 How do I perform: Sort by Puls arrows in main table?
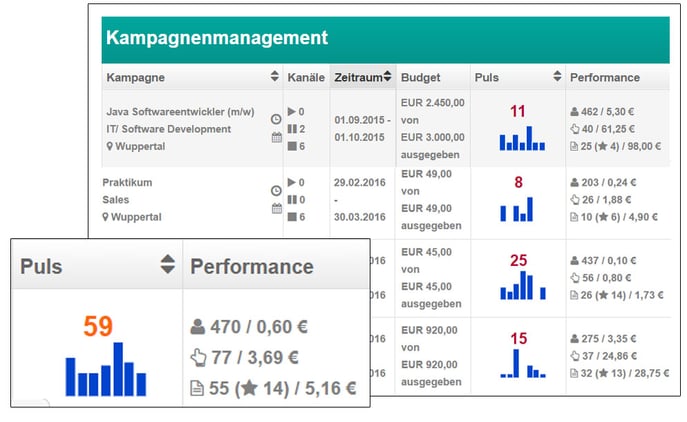point(557,76)
